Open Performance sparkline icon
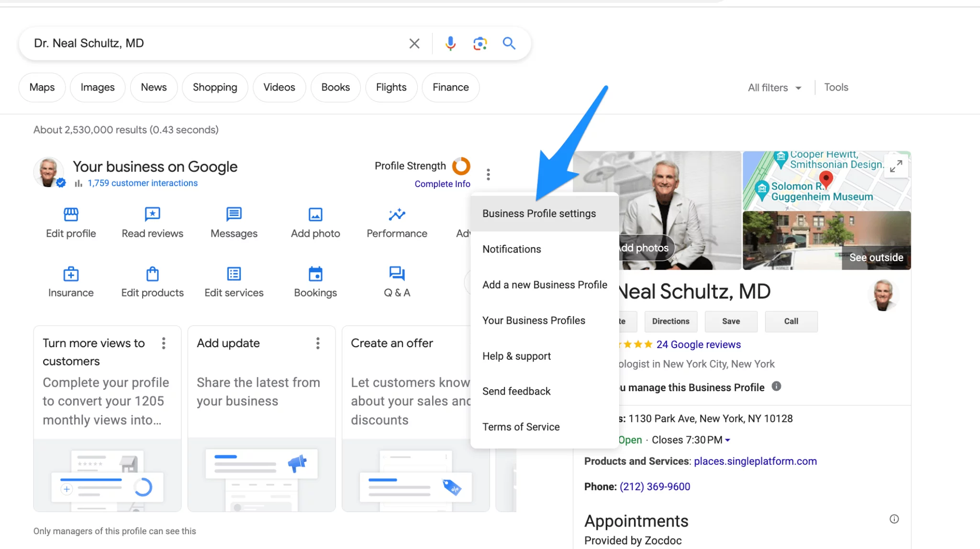Viewport: 980px width, 549px height. 397,214
